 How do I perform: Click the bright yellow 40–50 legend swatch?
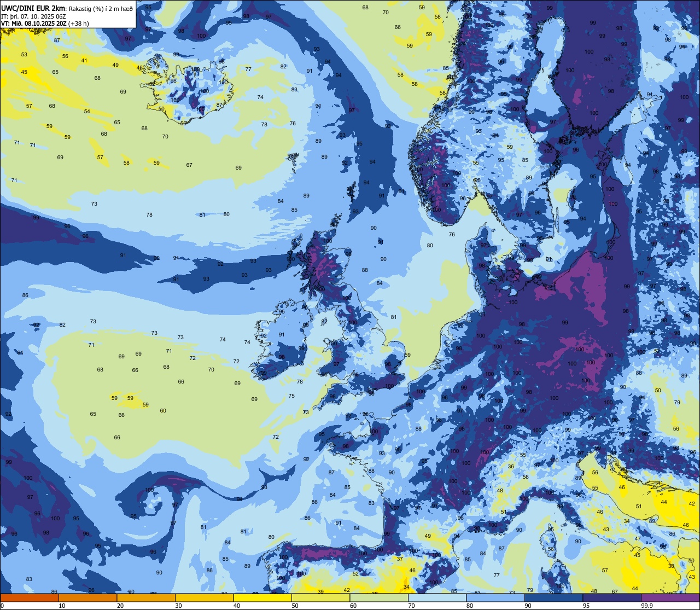tap(262, 597)
